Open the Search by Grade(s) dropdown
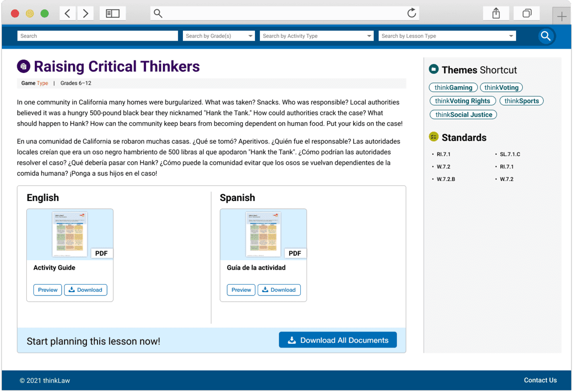 point(218,35)
